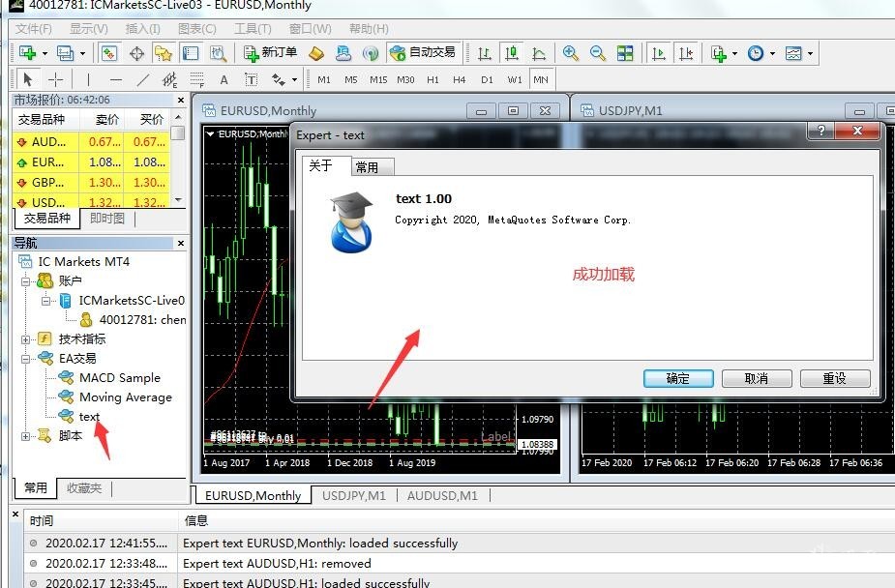The width and height of the screenshot is (895, 588).
Task: Switch to M15 timeframe
Action: [x=378, y=79]
